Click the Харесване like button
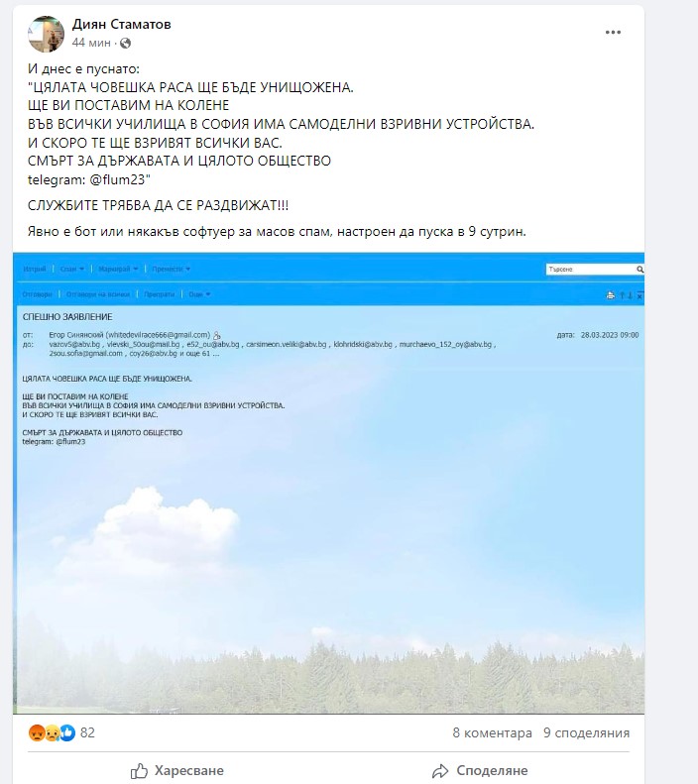 coord(177,770)
